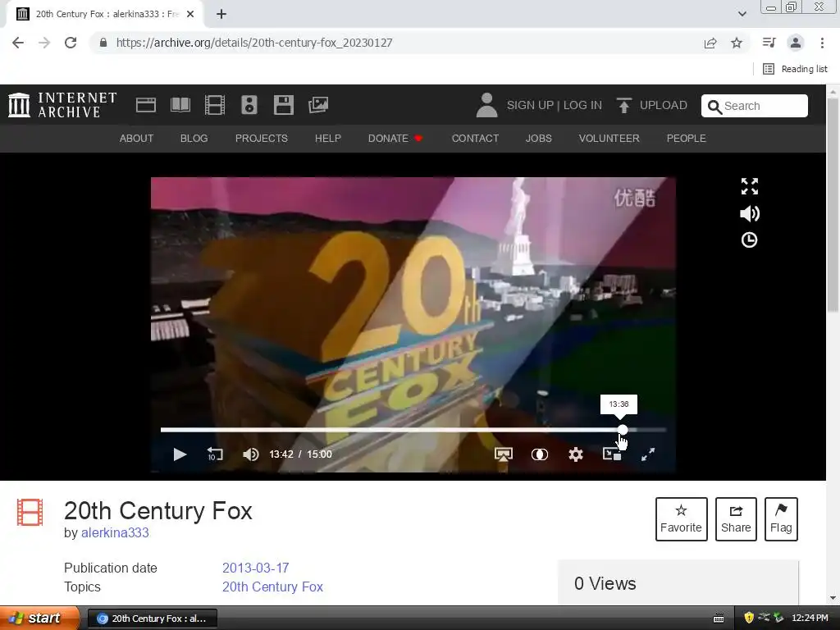Open the media control toolbar icon
Image resolution: width=840 pixels, height=630 pixels.
[769, 43]
